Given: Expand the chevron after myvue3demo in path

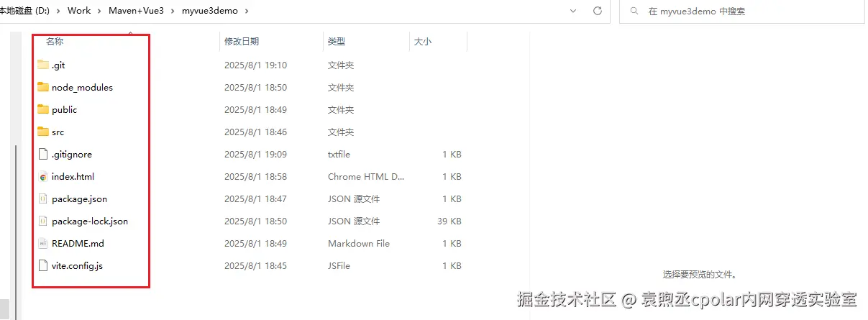Looking at the screenshot, I should (x=247, y=12).
